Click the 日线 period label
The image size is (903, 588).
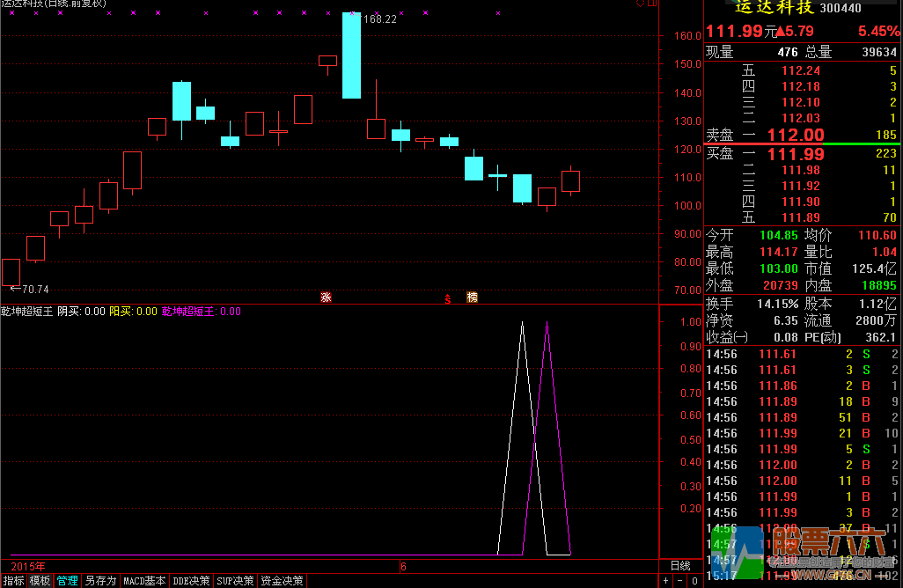point(680,565)
